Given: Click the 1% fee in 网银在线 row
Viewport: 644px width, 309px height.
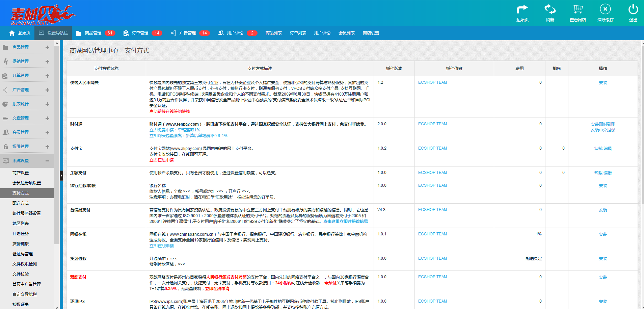Looking at the screenshot, I should 539,234.
